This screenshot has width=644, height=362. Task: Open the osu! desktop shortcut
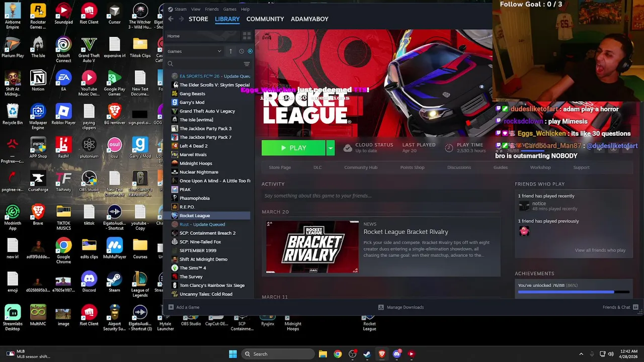pos(115,148)
